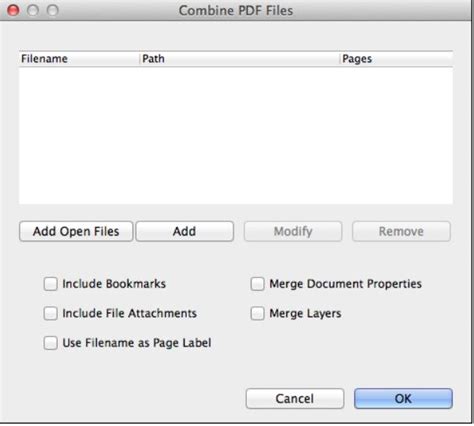Select the Pages column header
Screen dimensions: 474x426
pyautogui.click(x=396, y=59)
